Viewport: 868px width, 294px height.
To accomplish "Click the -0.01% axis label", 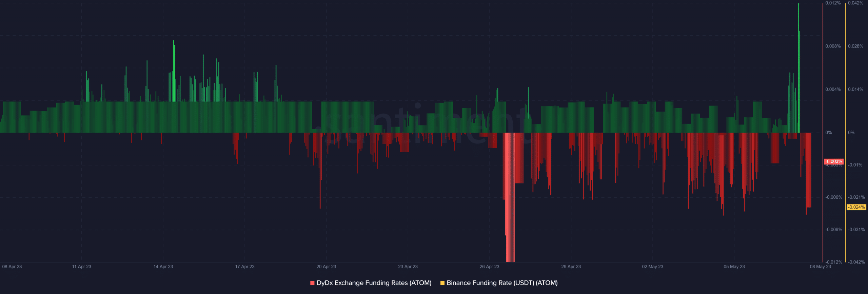I will point(855,165).
